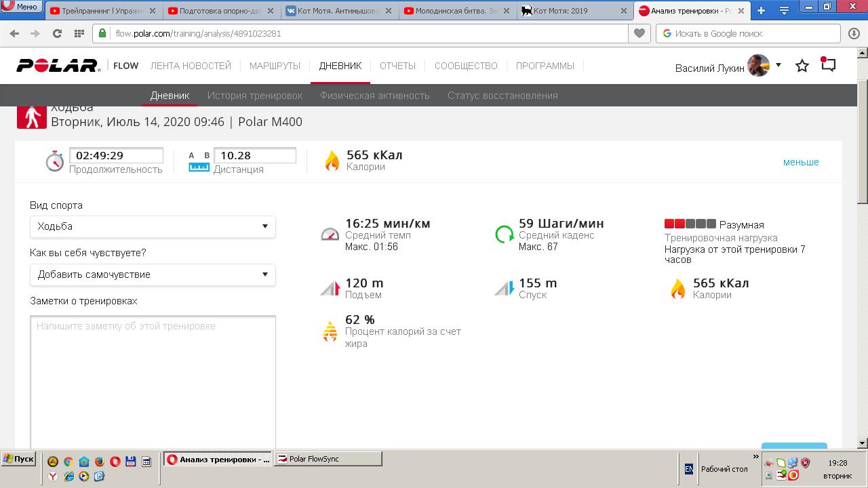The width and height of the screenshot is (868, 488).
Task: Select the История тренировок sub-tab
Action: pos(255,96)
